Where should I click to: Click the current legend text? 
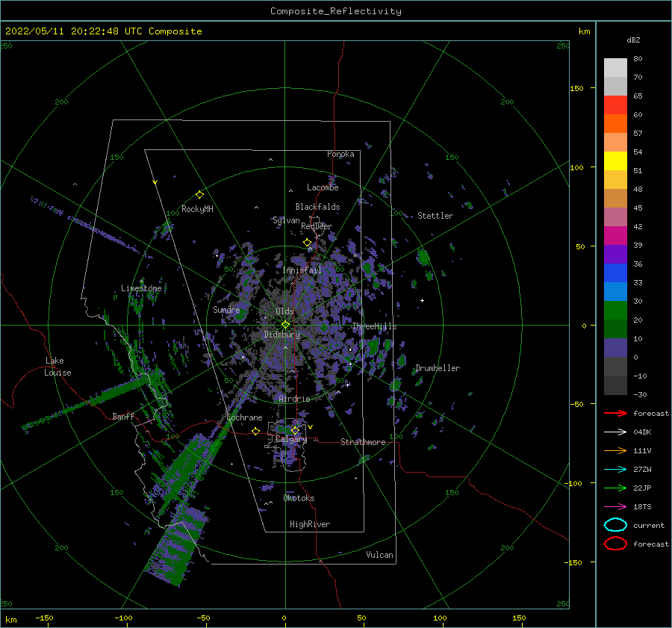click(649, 525)
